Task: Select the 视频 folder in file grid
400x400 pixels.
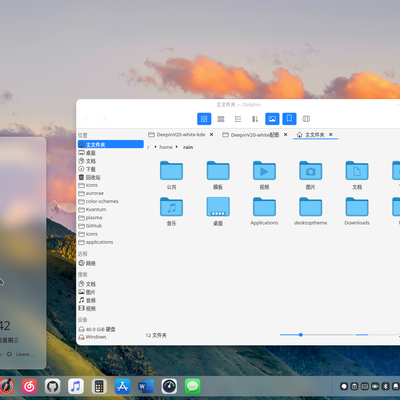Action: (x=264, y=175)
